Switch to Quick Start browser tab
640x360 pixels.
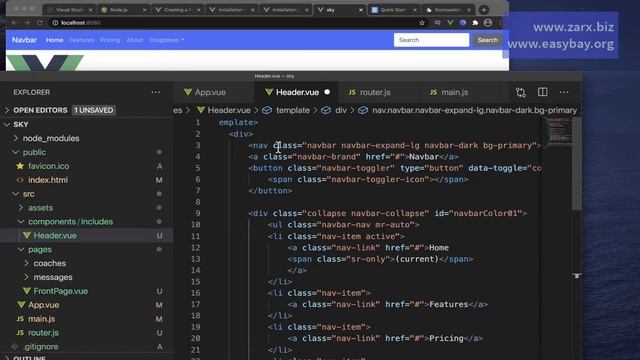[x=393, y=10]
